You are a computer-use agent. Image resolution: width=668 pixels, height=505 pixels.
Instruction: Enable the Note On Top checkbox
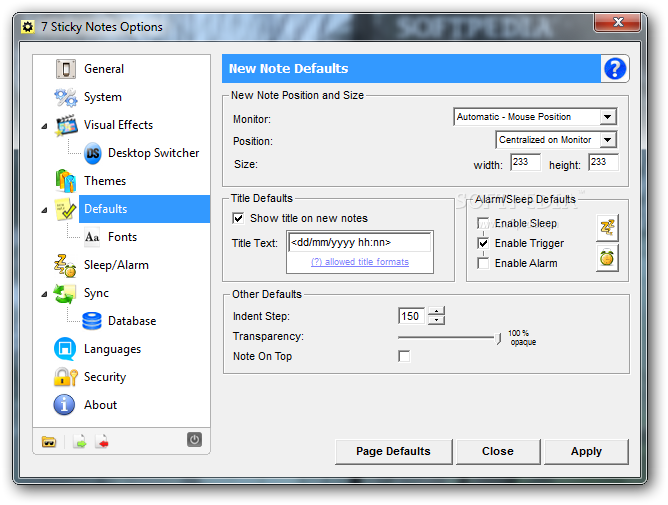coord(404,356)
